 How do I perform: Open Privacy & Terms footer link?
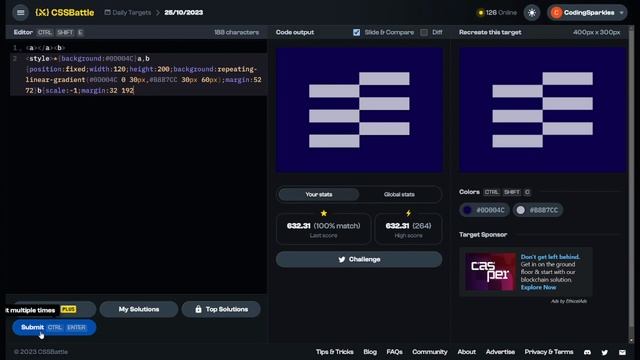(x=549, y=352)
